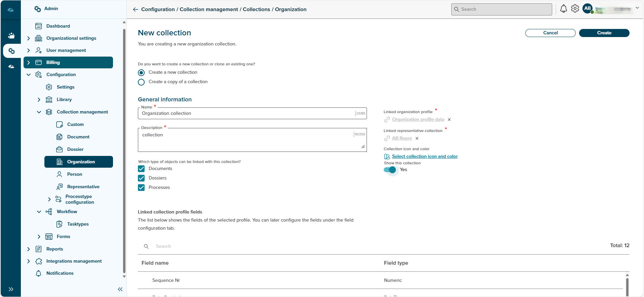Remove the linked AB Repre collection

coord(417,138)
